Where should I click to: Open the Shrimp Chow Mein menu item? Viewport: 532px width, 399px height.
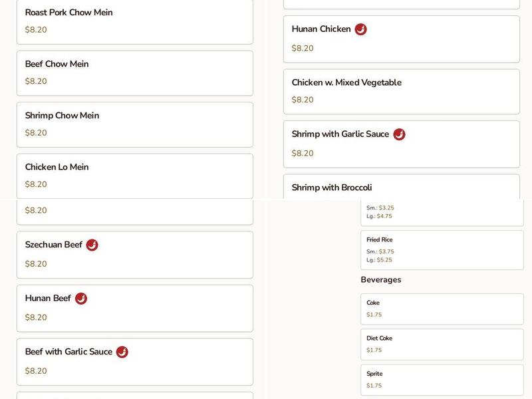tap(134, 124)
